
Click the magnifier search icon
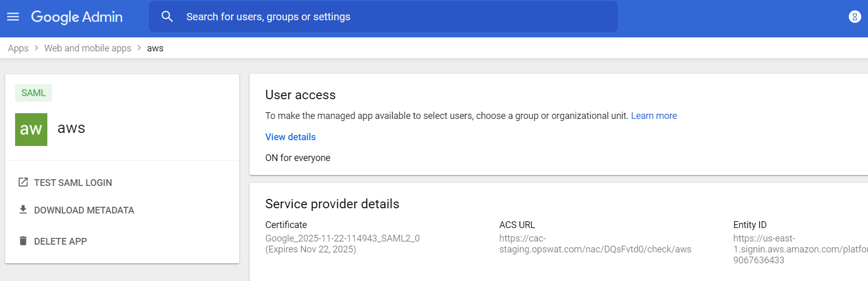(167, 17)
